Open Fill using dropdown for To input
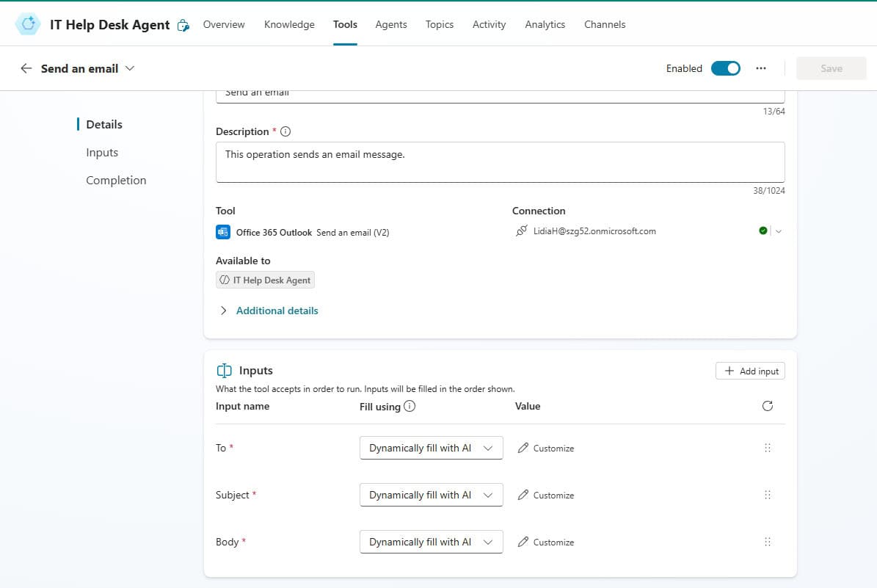 coord(431,448)
